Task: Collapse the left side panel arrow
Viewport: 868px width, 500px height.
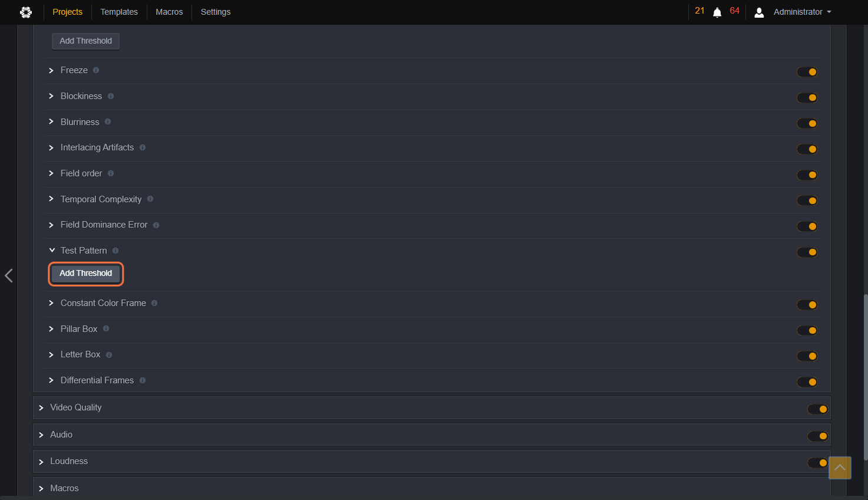Action: click(x=8, y=275)
